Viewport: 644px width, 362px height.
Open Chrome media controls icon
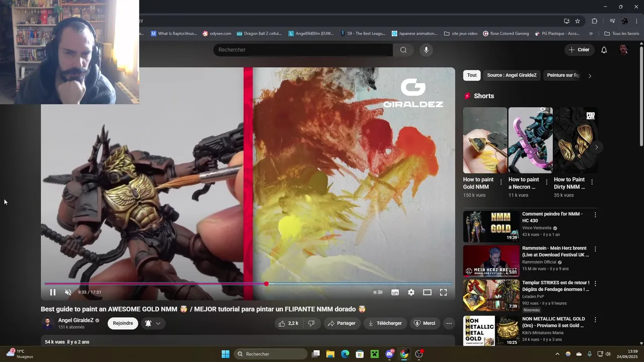[612, 21]
